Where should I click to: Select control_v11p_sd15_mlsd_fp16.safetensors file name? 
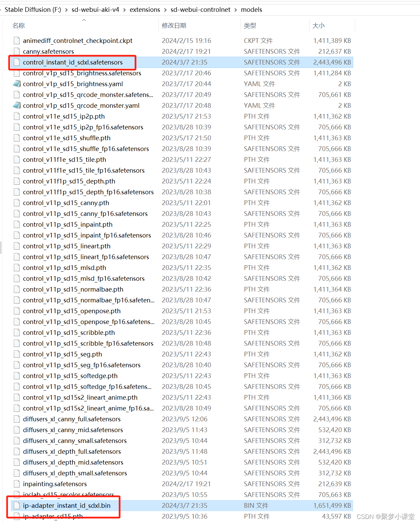(84, 278)
